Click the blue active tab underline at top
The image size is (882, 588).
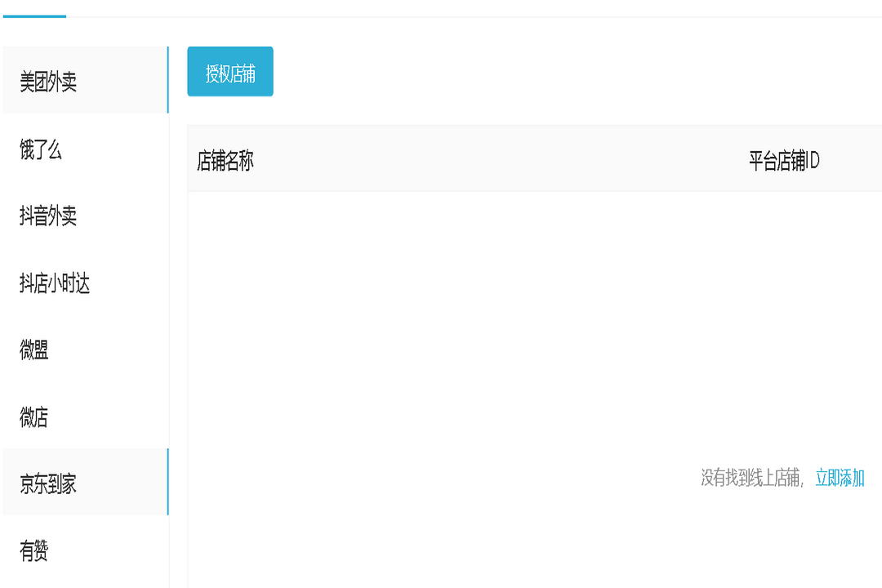[x=34, y=16]
